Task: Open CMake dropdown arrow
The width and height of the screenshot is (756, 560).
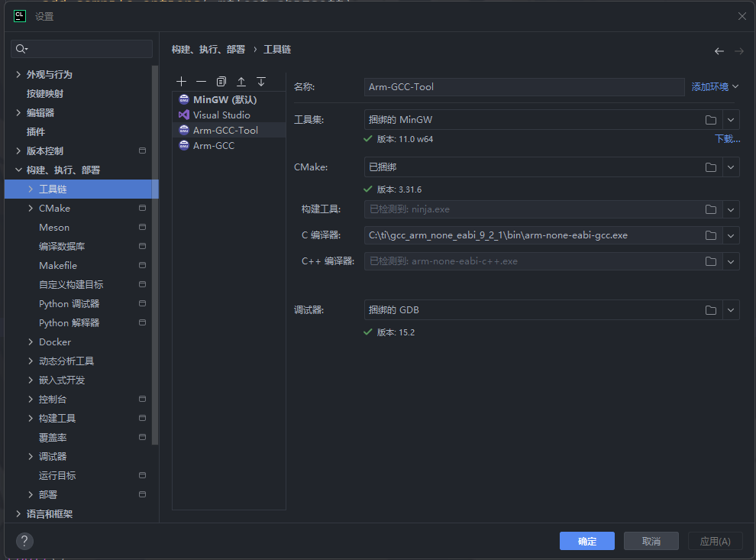Action: coord(731,167)
